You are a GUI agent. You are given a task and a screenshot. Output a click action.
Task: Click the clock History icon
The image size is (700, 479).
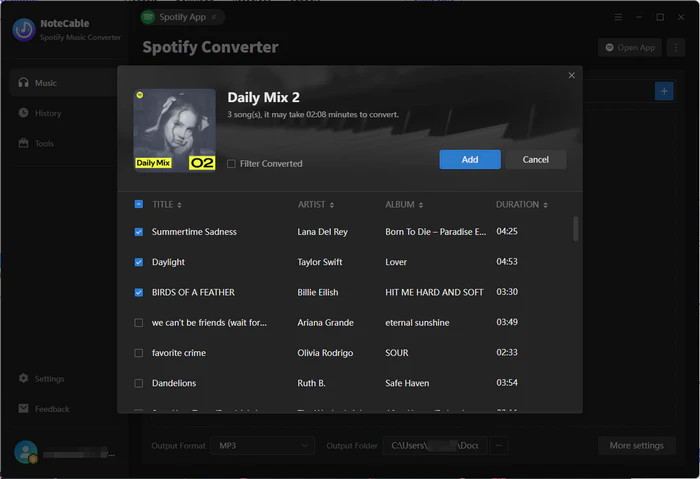click(23, 113)
